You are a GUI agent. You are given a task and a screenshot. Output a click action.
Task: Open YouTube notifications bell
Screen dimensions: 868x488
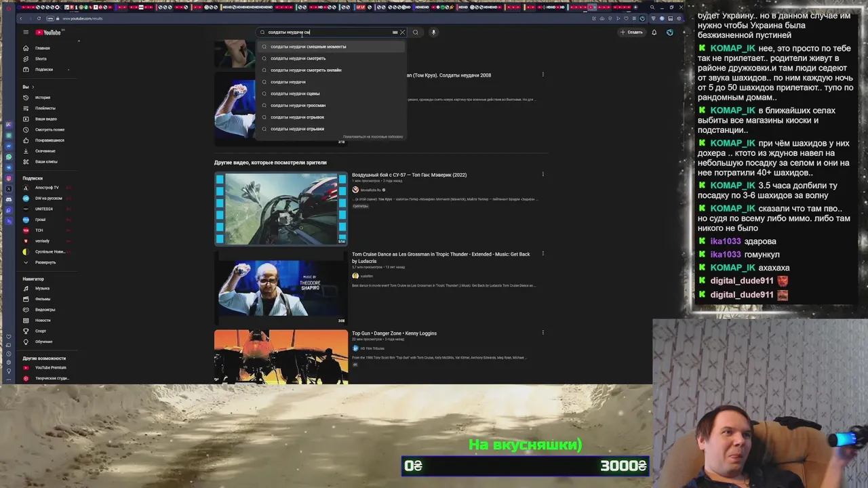654,32
